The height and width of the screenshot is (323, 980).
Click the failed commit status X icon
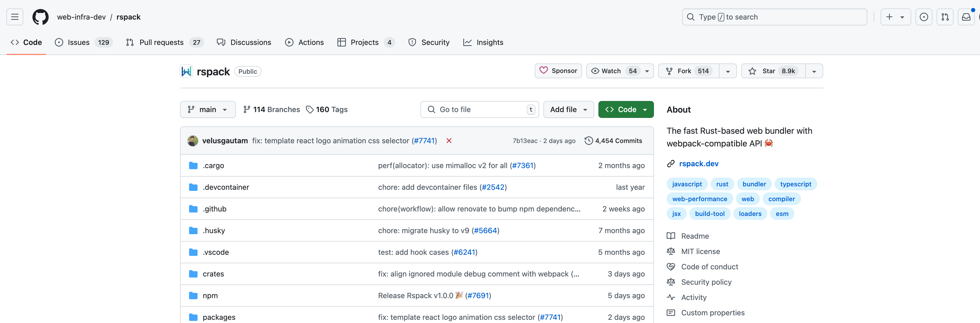(449, 141)
